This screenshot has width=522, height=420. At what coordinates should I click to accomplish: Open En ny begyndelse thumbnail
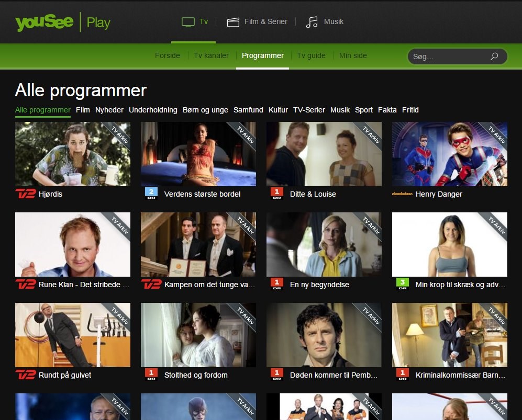(x=324, y=244)
